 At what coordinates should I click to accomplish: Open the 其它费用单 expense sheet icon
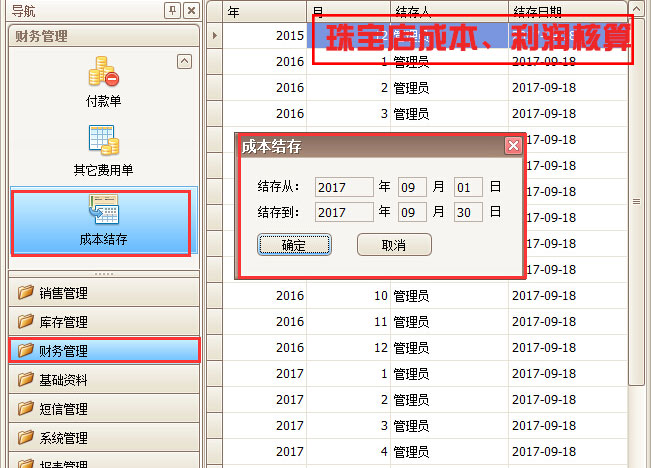click(x=103, y=150)
